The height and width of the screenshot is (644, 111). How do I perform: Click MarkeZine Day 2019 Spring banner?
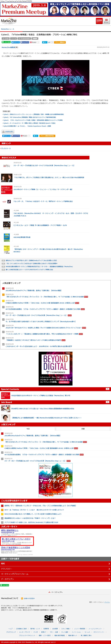pos(56,480)
